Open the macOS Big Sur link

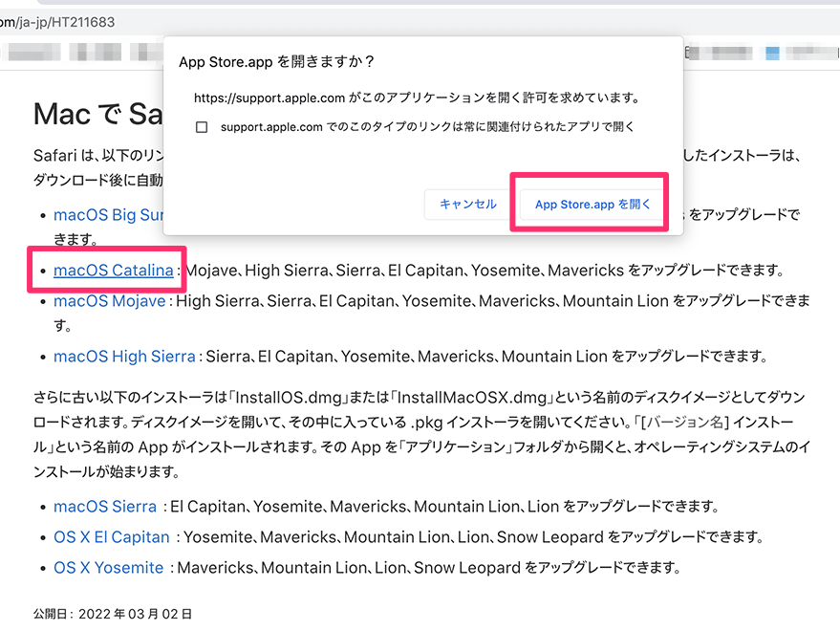pos(108,214)
